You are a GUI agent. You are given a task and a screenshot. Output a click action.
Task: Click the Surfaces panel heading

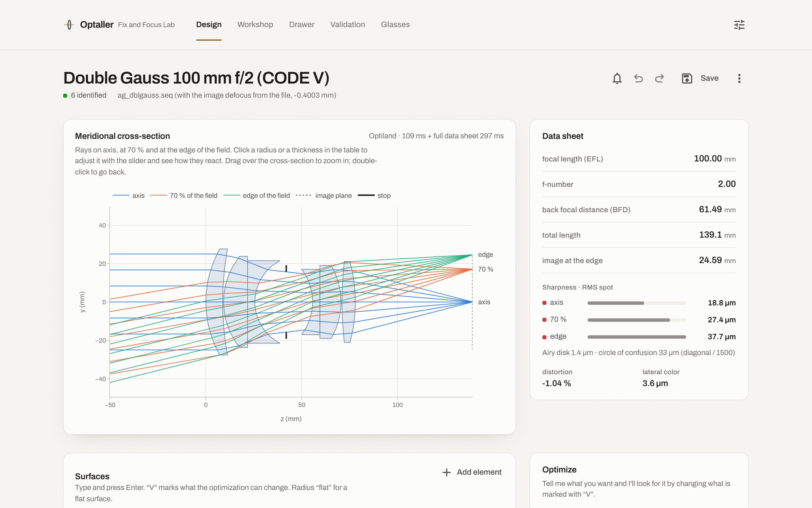pyautogui.click(x=92, y=476)
